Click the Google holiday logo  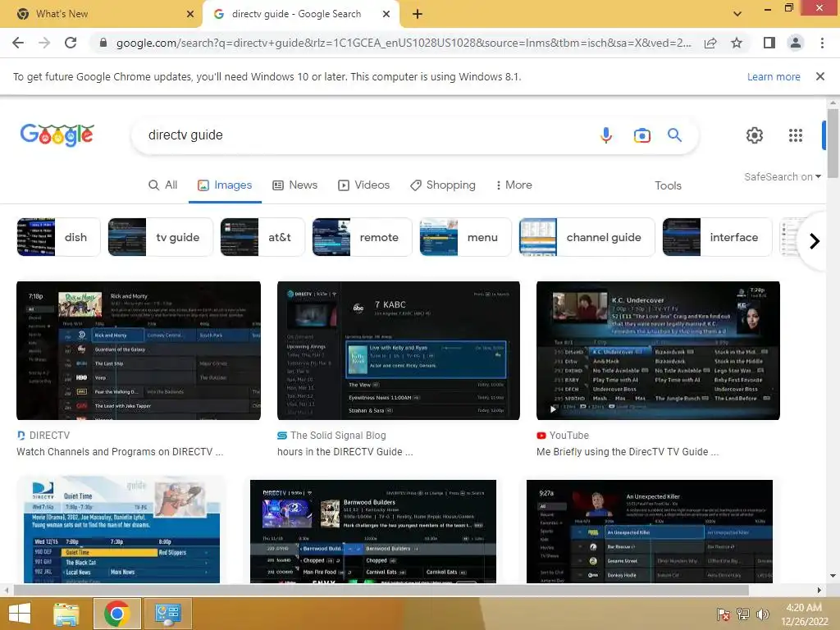[x=57, y=135]
